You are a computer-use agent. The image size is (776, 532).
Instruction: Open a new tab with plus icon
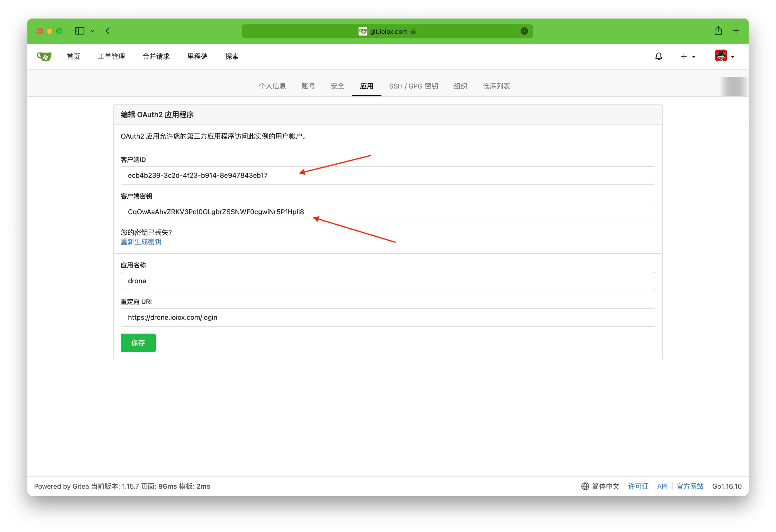pyautogui.click(x=736, y=31)
